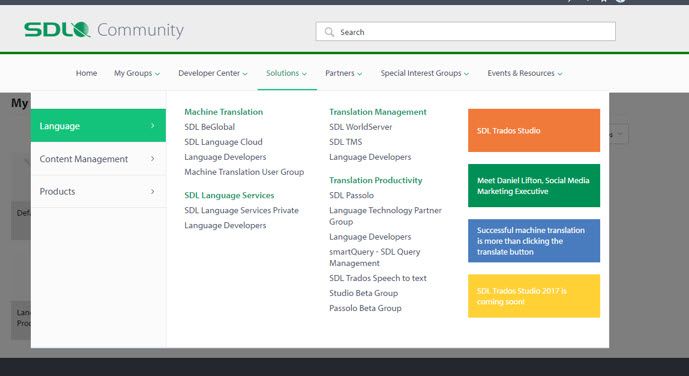Select the Products category
The height and width of the screenshot is (376, 689).
click(x=98, y=192)
